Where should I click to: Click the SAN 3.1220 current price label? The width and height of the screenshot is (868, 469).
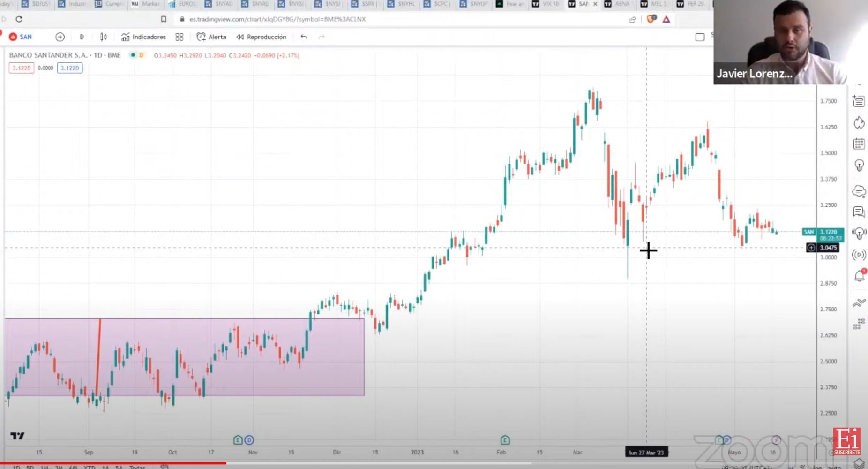823,234
